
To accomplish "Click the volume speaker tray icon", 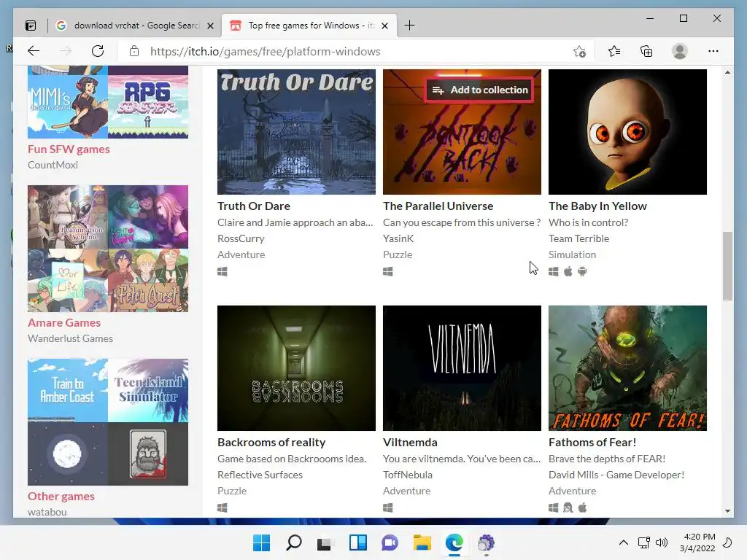I will [661, 542].
